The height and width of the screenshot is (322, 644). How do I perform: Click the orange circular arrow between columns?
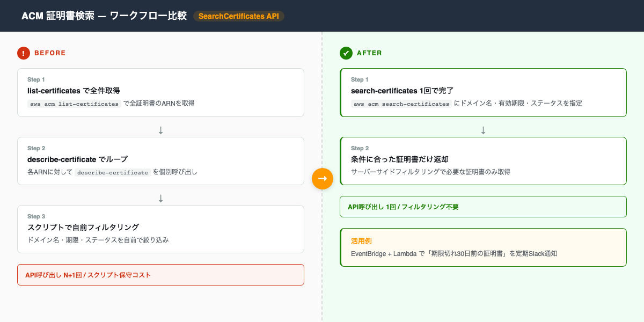[x=323, y=179]
